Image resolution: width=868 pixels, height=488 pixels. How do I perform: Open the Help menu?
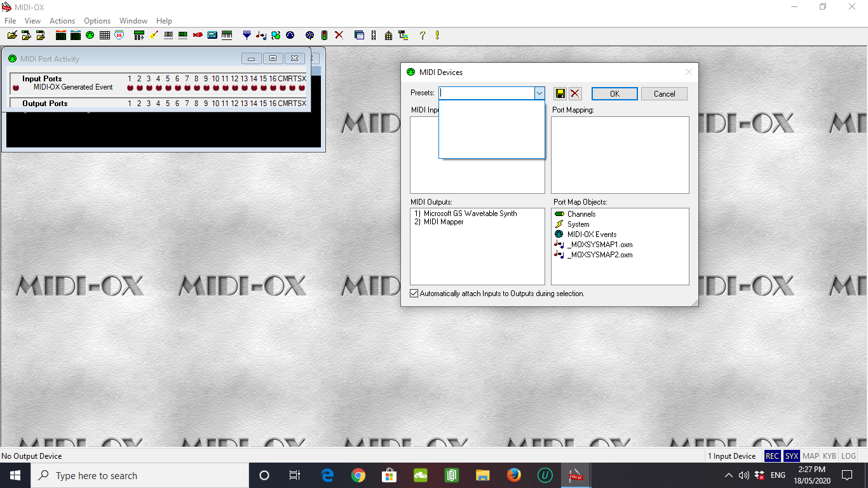tap(164, 21)
